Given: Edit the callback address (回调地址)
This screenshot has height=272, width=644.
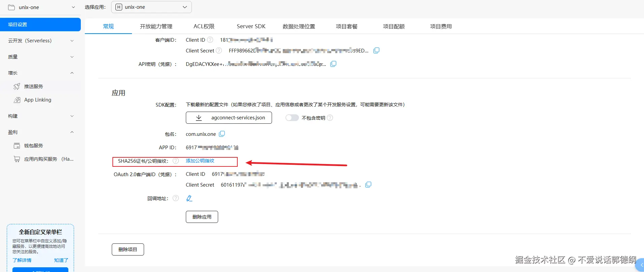Looking at the screenshot, I should click(x=189, y=198).
